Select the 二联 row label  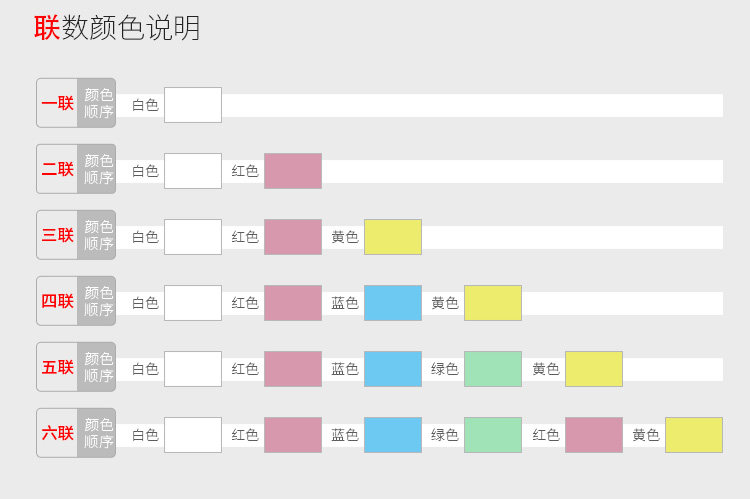[x=58, y=169]
